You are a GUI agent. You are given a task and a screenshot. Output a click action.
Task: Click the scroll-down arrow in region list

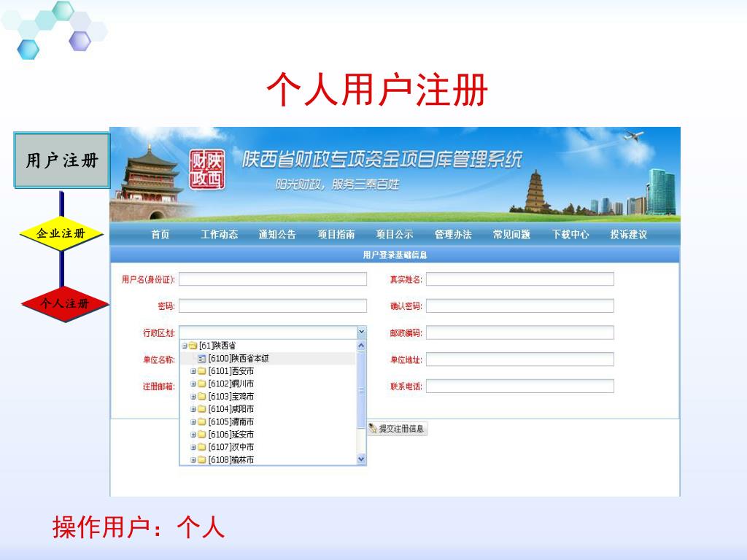[361, 459]
